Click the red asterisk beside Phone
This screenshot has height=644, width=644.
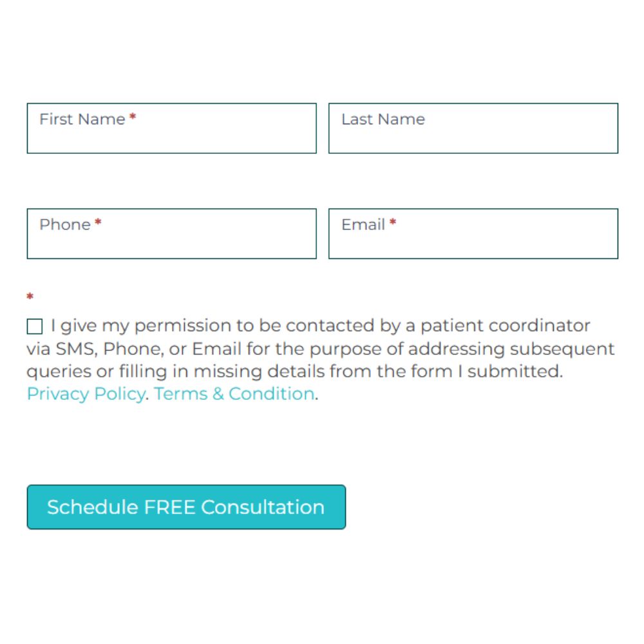point(98,224)
